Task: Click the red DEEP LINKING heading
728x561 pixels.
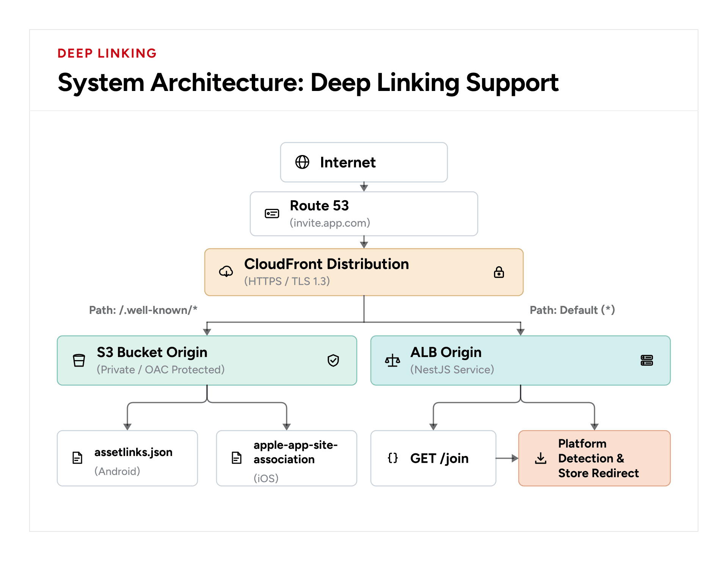Action: [107, 53]
